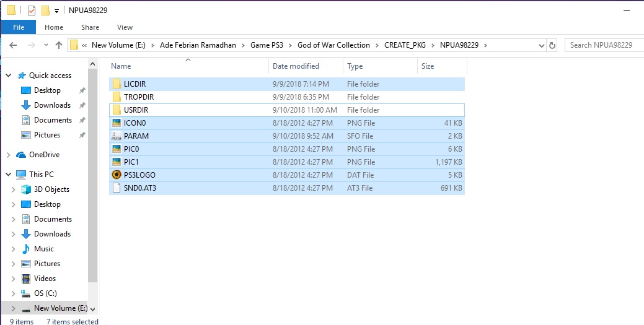
Task: Click the TROPDIR folder icon
Action: point(117,97)
